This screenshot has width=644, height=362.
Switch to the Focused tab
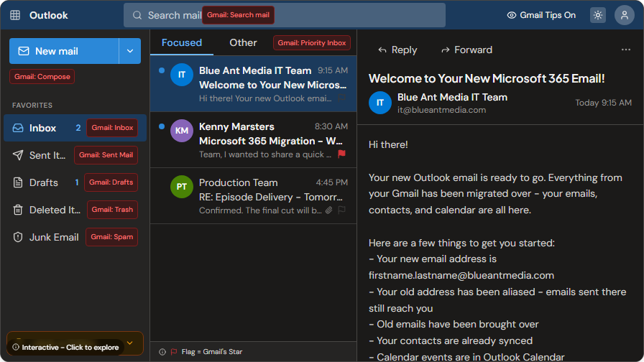tap(182, 42)
